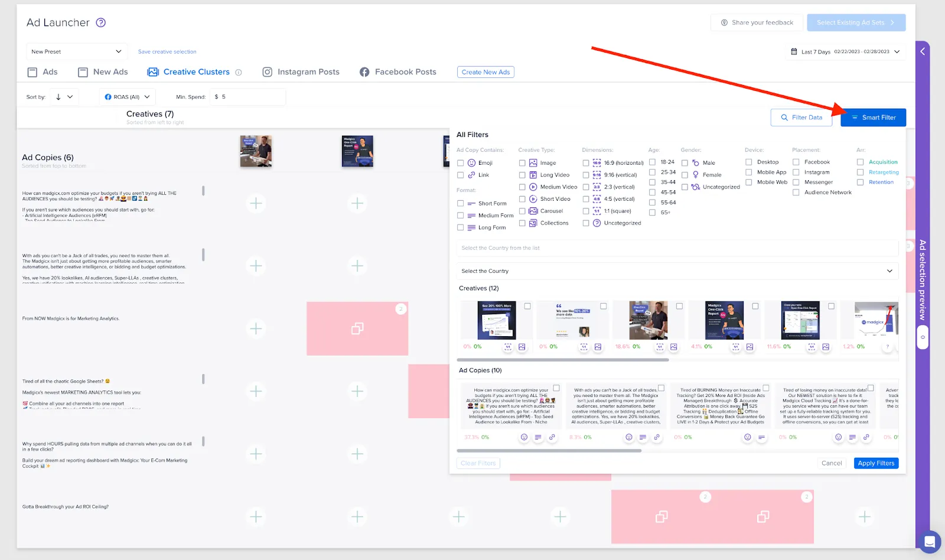The image size is (945, 560).
Task: Open the help icon beside Ad Launcher
Action: pyautogui.click(x=101, y=22)
